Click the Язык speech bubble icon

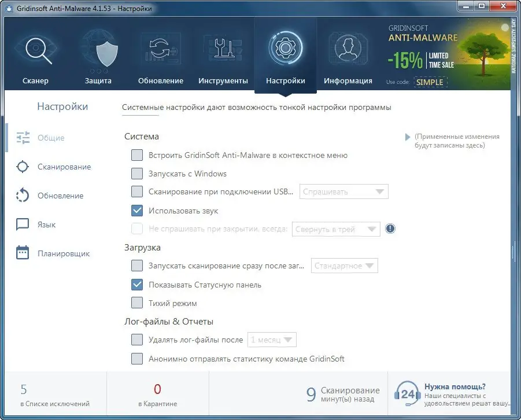pos(23,224)
